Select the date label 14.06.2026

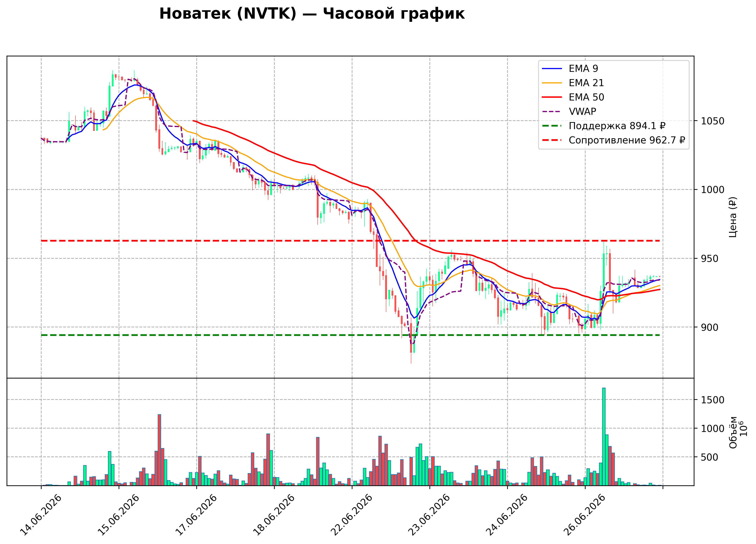click(x=41, y=515)
